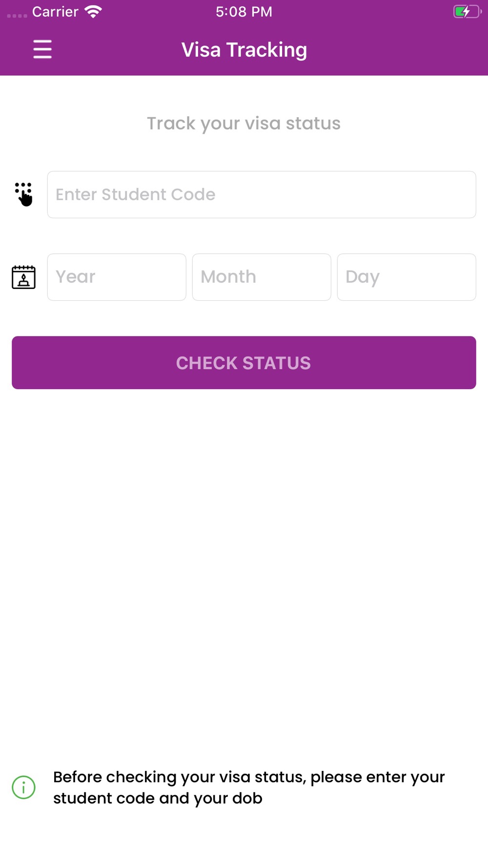Tap the birthday calendar icon
This screenshot has height=868, width=488.
(23, 277)
